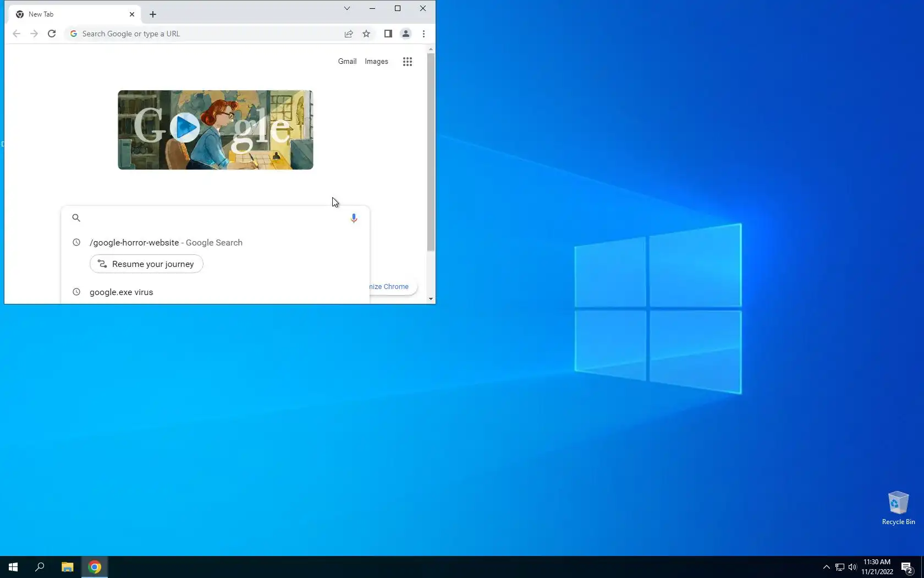924x578 pixels.
Task: Select the google.exe virus suggestion
Action: click(x=216, y=292)
